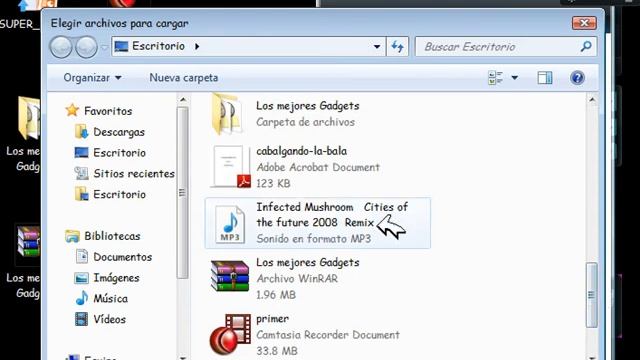
Task: Expand the Escritorio breadcrumb arrow
Action: pos(197,47)
